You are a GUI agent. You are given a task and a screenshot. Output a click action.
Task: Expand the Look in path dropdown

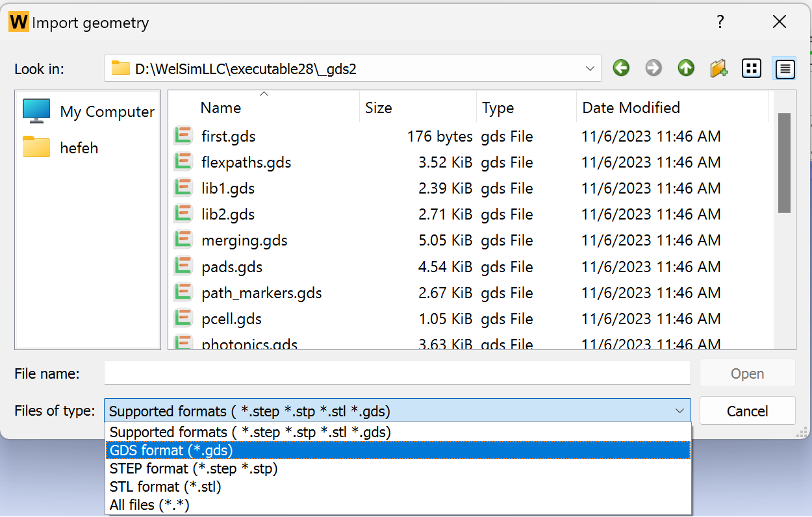coord(590,68)
